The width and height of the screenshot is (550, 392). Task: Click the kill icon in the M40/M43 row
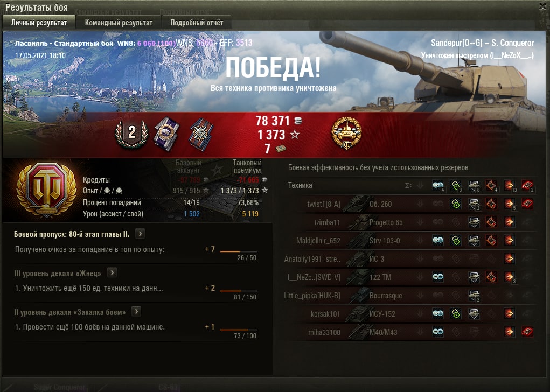[x=527, y=331]
